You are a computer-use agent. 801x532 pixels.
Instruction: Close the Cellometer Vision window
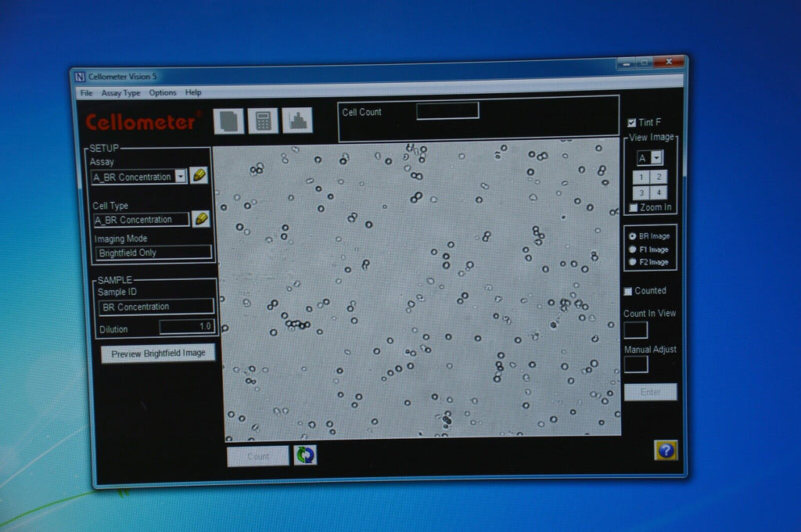pyautogui.click(x=669, y=62)
